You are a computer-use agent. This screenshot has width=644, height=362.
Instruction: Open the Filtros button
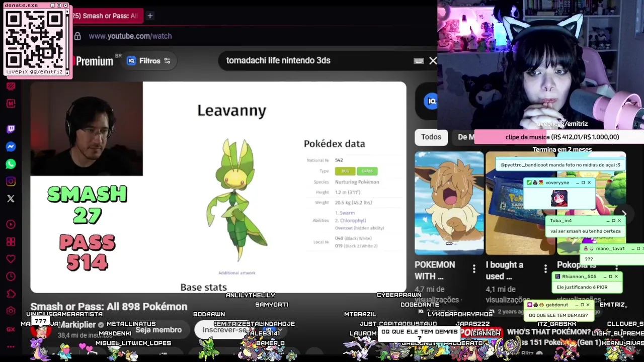point(149,61)
